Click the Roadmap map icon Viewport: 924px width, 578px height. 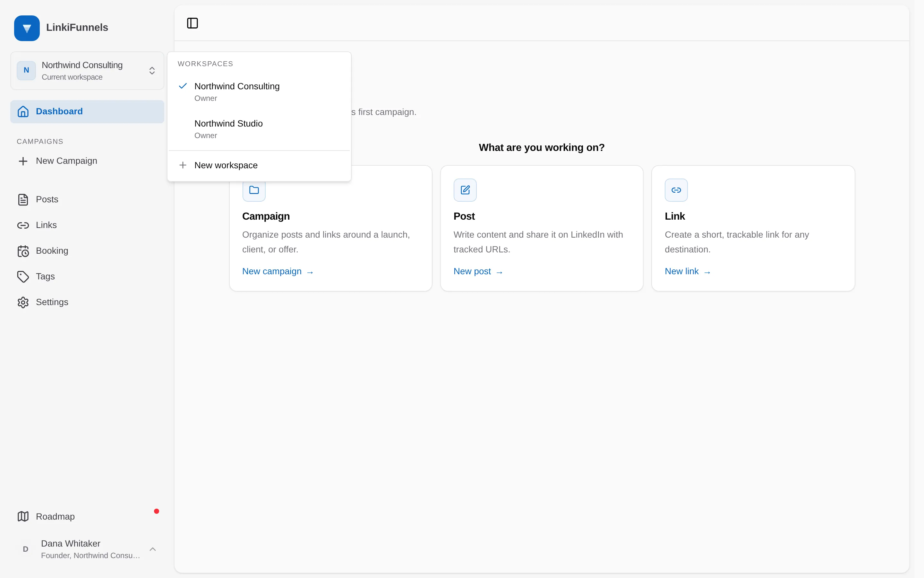[x=23, y=516]
